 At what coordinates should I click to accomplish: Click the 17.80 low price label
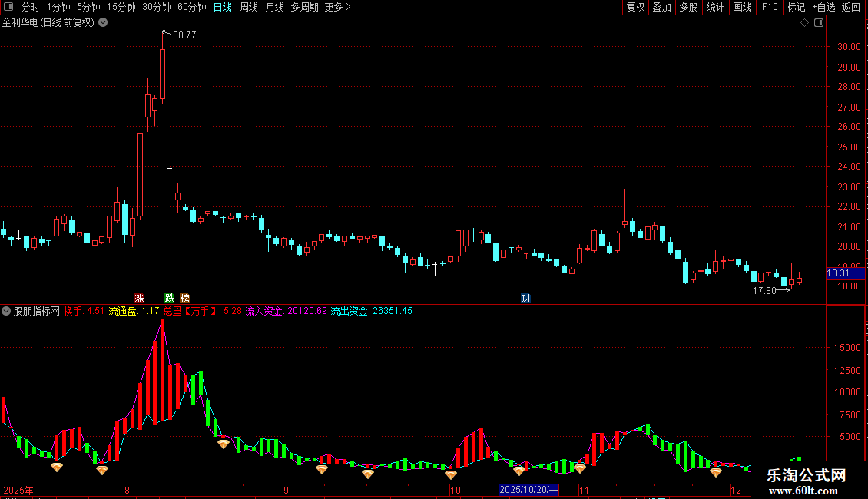click(x=764, y=290)
